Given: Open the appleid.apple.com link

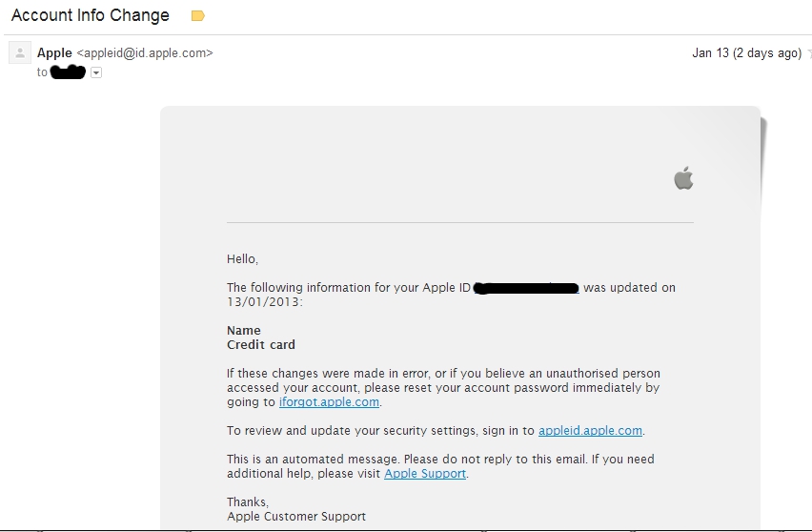Looking at the screenshot, I should pos(590,431).
